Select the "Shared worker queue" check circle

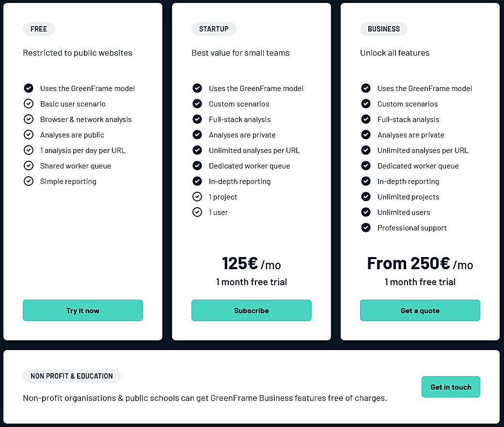29,166
